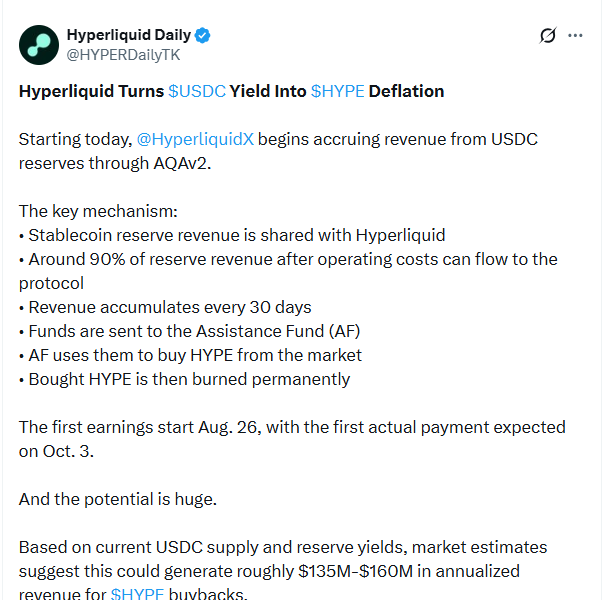Screen dimensions: 602x600
Task: Follow the @HyperliquidX mention link
Action: tap(195, 139)
